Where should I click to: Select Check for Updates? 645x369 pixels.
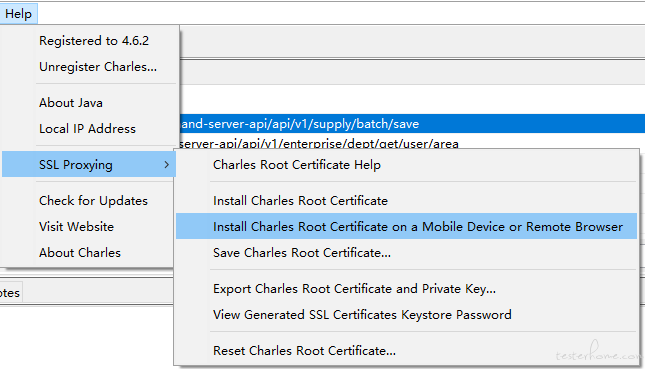click(93, 201)
